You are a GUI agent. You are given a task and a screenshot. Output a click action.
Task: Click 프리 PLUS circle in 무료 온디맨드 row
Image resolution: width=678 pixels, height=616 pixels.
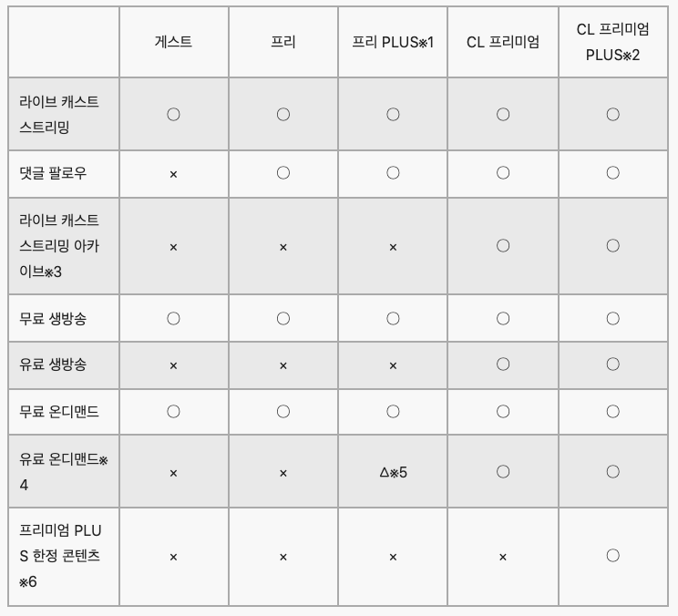click(393, 411)
